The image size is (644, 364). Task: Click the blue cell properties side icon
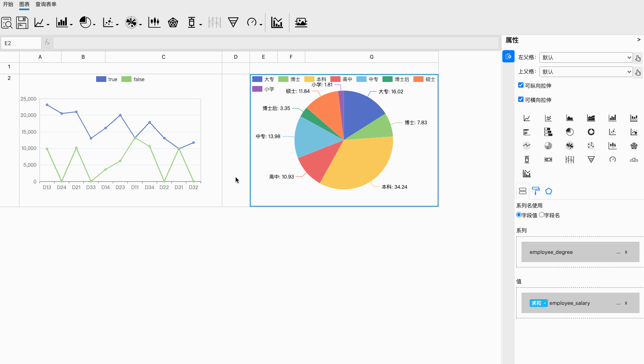click(508, 56)
